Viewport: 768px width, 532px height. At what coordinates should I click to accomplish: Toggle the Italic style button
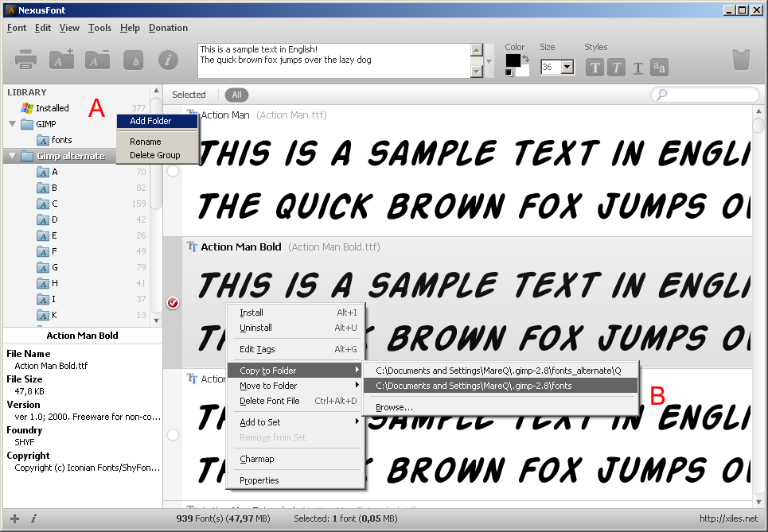[x=616, y=68]
